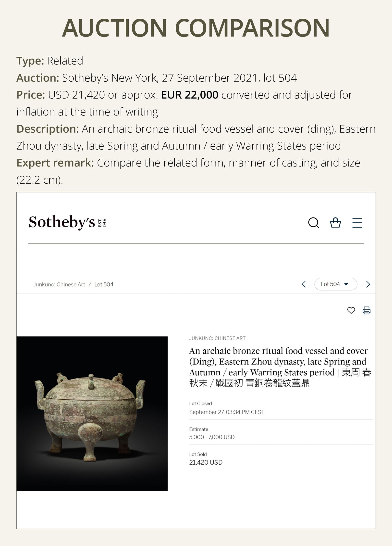This screenshot has height=546, width=392.
Task: Select the Sotheby's logo
Action: pyautogui.click(x=66, y=223)
